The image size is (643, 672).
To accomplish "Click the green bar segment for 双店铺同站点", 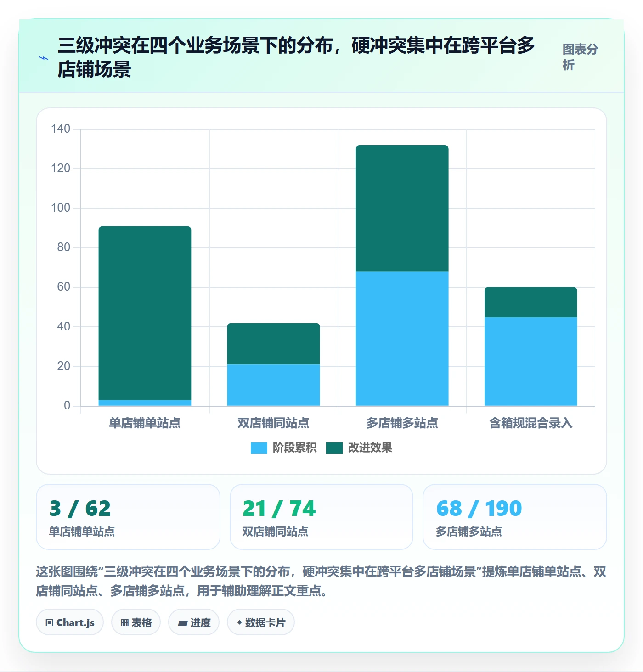I will pos(273,344).
